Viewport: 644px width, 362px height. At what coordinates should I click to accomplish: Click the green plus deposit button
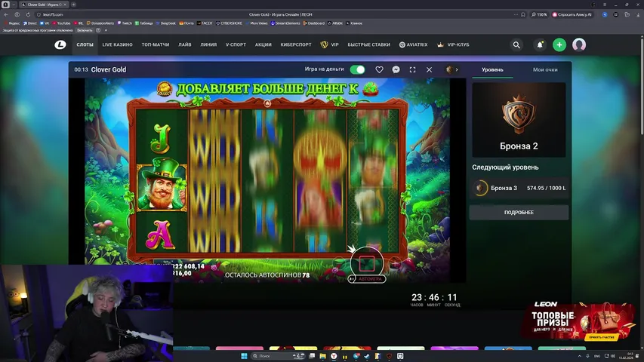tap(559, 44)
